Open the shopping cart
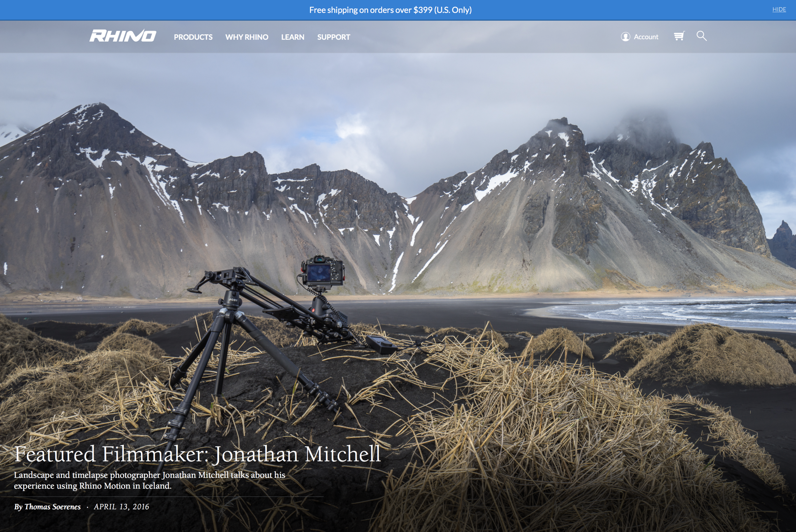 click(x=679, y=36)
